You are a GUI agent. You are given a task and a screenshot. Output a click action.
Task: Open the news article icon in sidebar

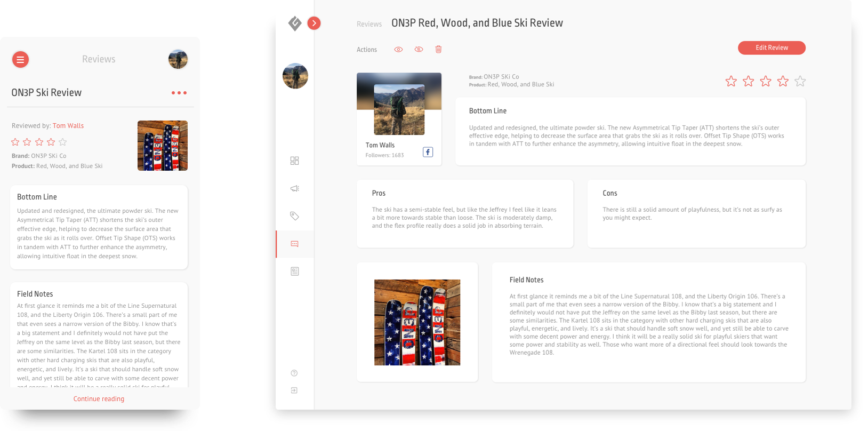coord(294,272)
